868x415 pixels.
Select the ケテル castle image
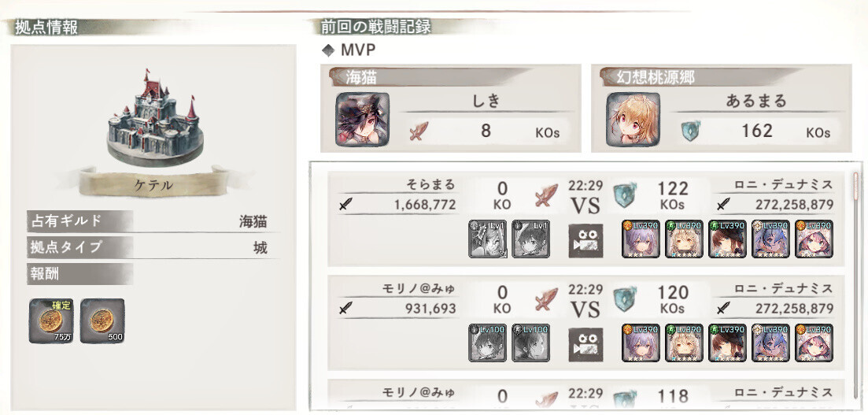tap(154, 118)
